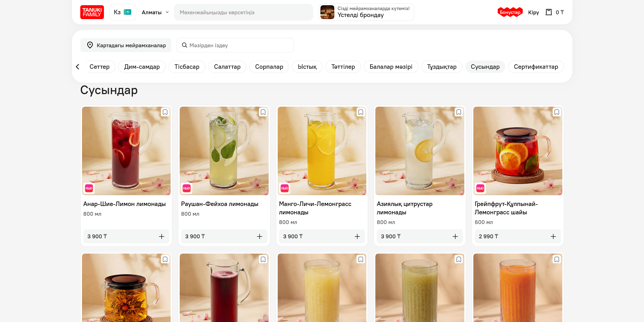Add Манго-Личи-Лемонграсс лимонады to cart
Viewport: 644px width, 322px height.
coord(357,237)
